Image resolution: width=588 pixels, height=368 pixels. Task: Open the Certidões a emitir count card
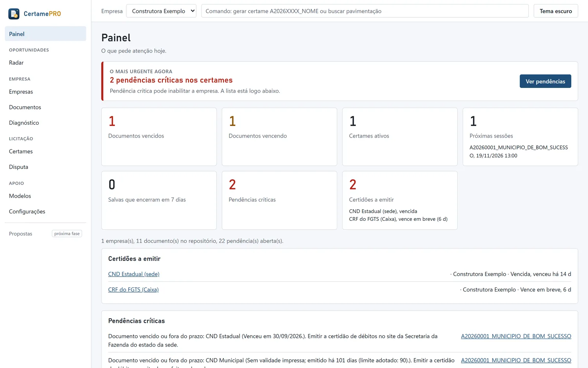400,200
